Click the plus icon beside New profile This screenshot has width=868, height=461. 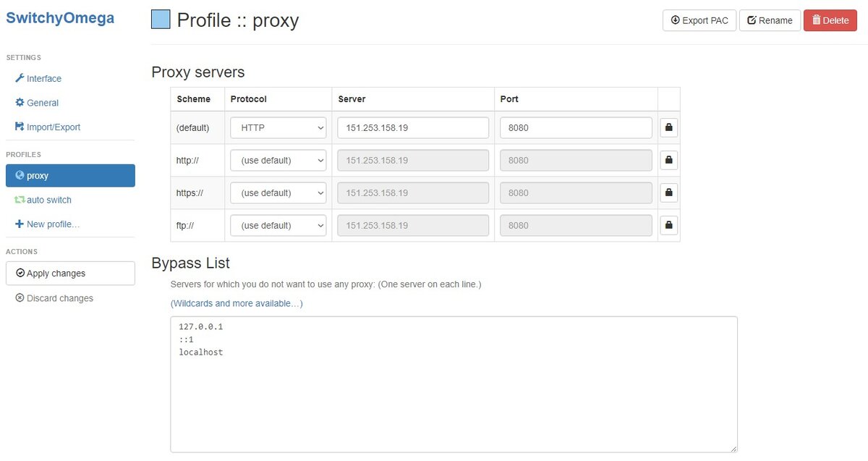(x=20, y=224)
